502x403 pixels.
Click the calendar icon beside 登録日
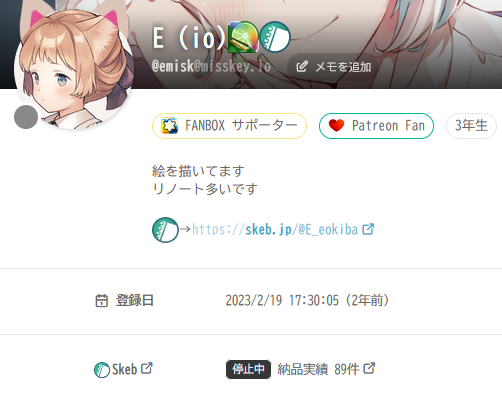click(102, 301)
